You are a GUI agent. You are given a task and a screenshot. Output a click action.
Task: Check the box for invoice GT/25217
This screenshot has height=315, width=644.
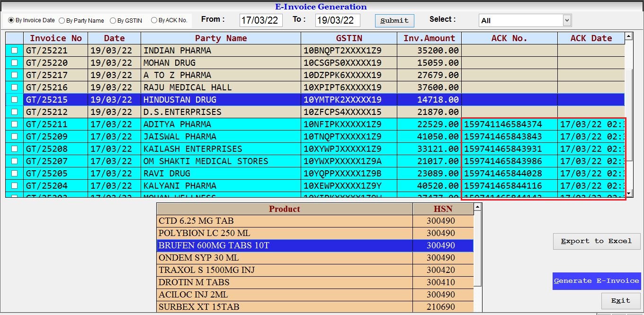pos(15,75)
